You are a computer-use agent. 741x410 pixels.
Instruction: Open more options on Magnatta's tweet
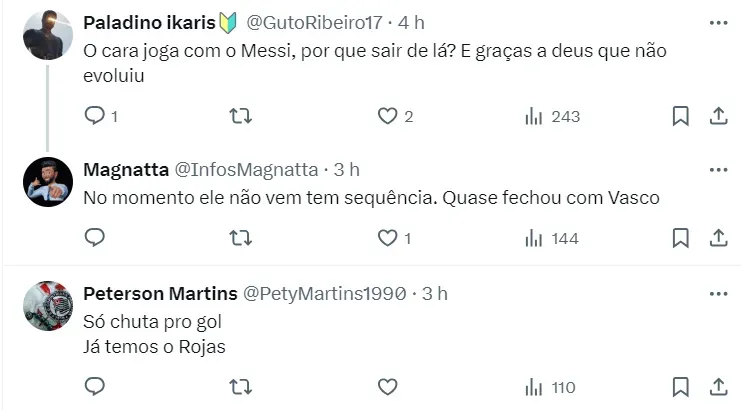point(717,169)
